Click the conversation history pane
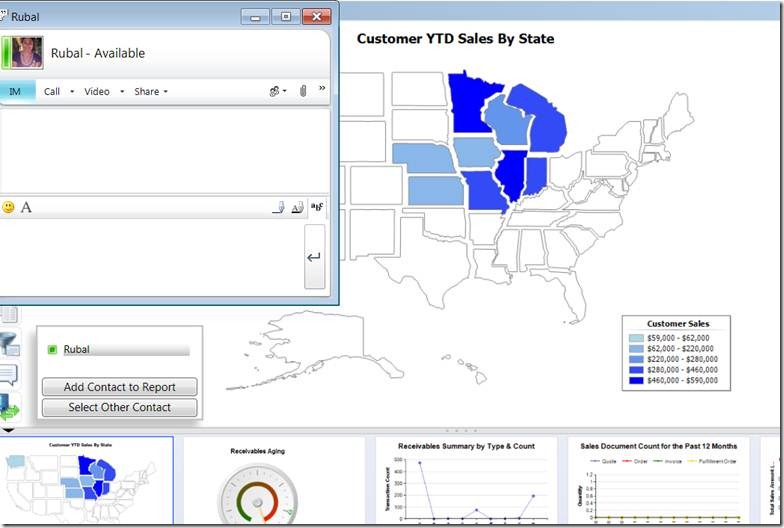 [164, 150]
